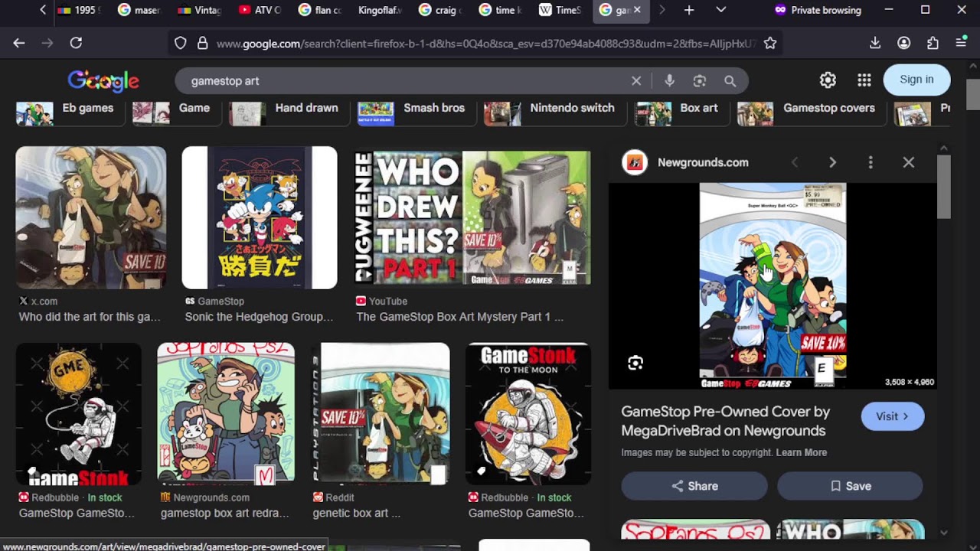Open the gamestop box art redraw thumbnail

[226, 414]
